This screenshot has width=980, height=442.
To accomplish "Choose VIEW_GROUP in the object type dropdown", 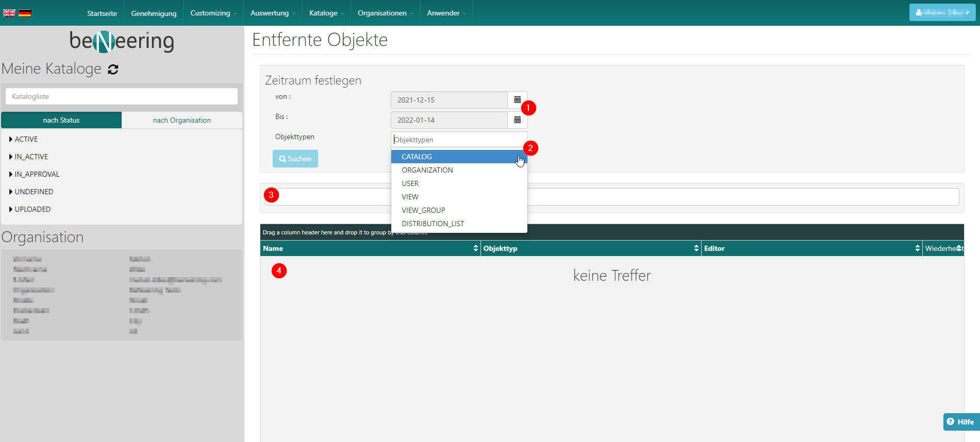I will 423,210.
